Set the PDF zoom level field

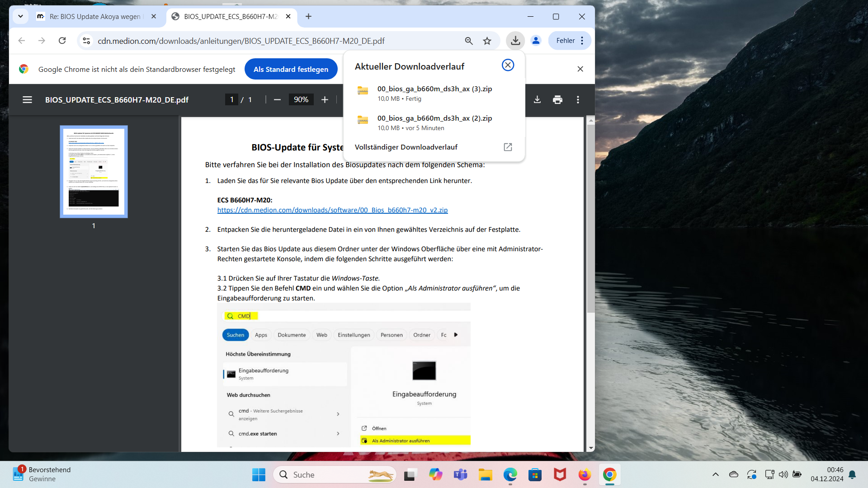click(x=301, y=99)
